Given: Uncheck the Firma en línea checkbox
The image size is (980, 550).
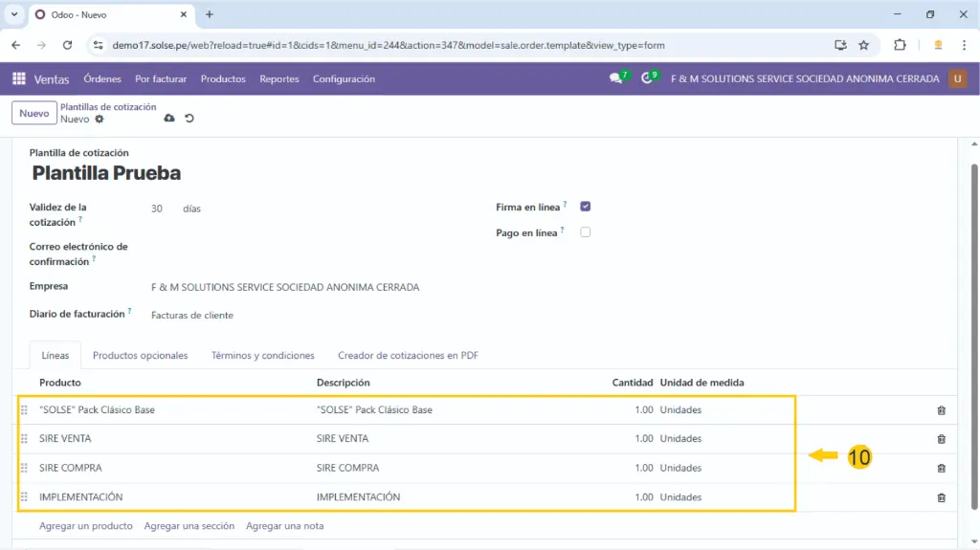Looking at the screenshot, I should [586, 207].
